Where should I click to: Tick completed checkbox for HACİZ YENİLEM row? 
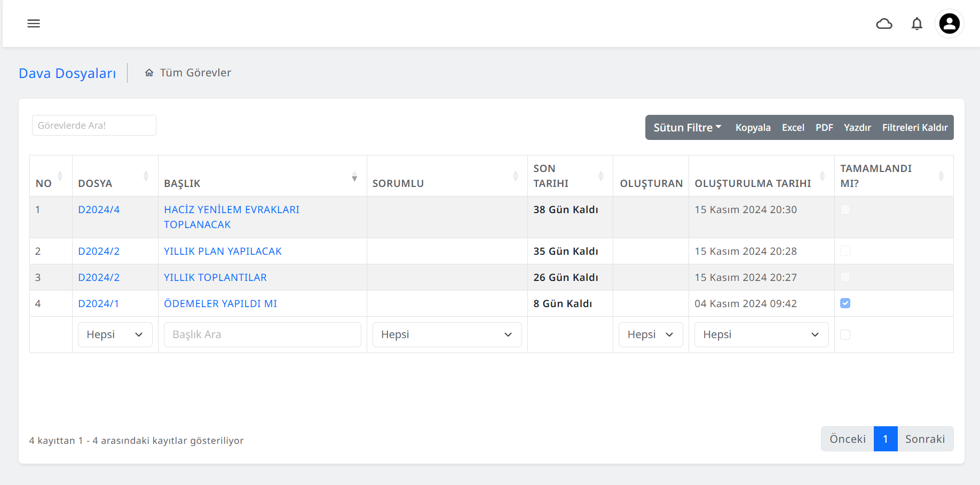point(845,210)
